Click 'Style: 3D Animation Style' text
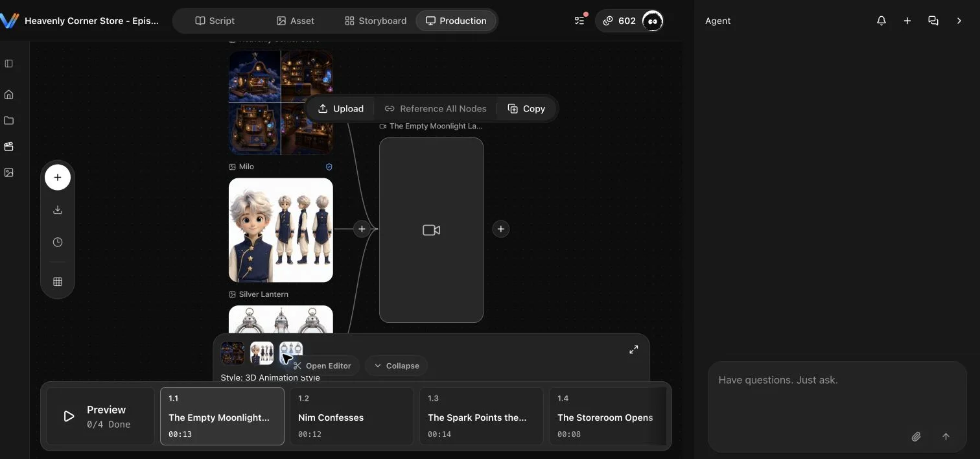The image size is (980, 459). coord(270,377)
